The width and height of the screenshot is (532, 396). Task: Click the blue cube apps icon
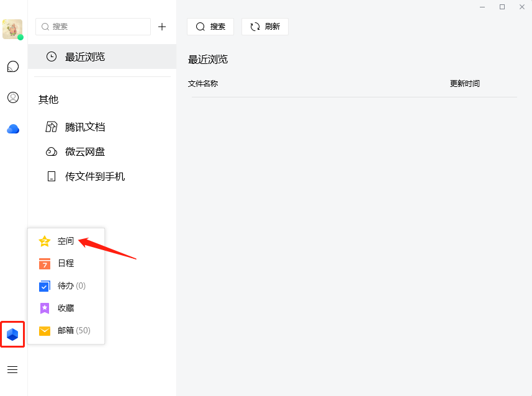12,335
